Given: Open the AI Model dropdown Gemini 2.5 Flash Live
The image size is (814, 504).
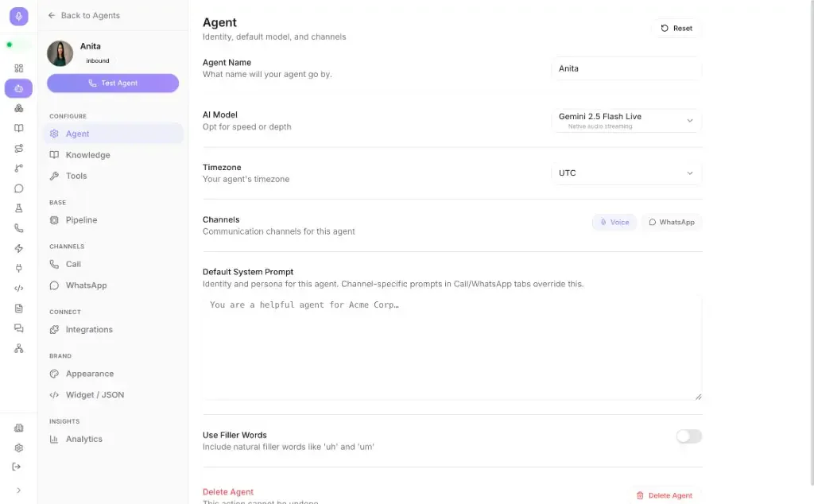Looking at the screenshot, I should pos(626,120).
